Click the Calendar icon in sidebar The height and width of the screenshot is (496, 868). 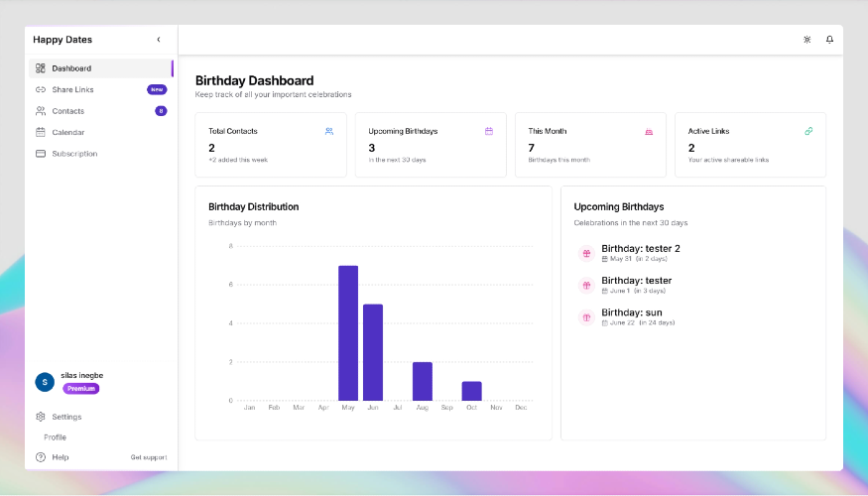coord(41,132)
